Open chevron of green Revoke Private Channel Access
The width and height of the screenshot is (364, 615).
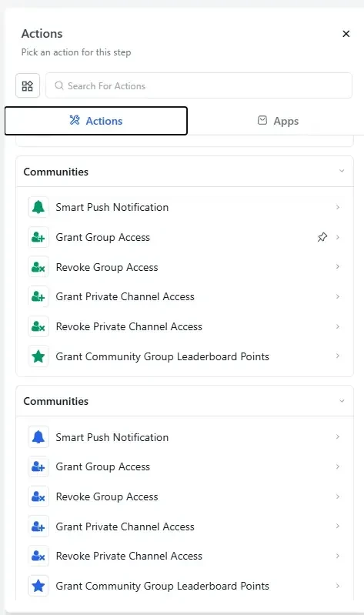(x=338, y=326)
